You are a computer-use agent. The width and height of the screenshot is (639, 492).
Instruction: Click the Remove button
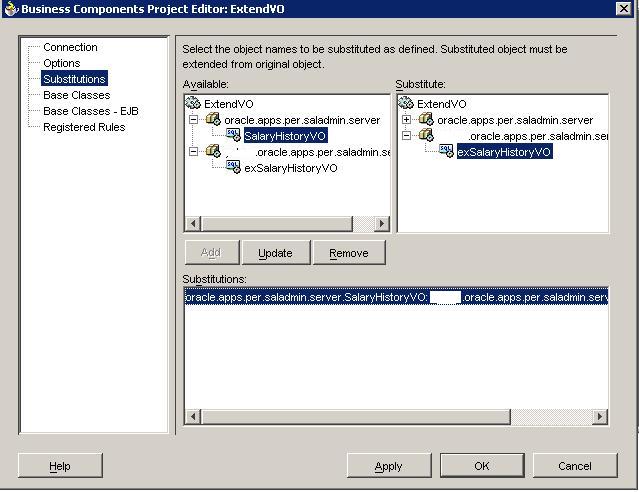(x=349, y=253)
